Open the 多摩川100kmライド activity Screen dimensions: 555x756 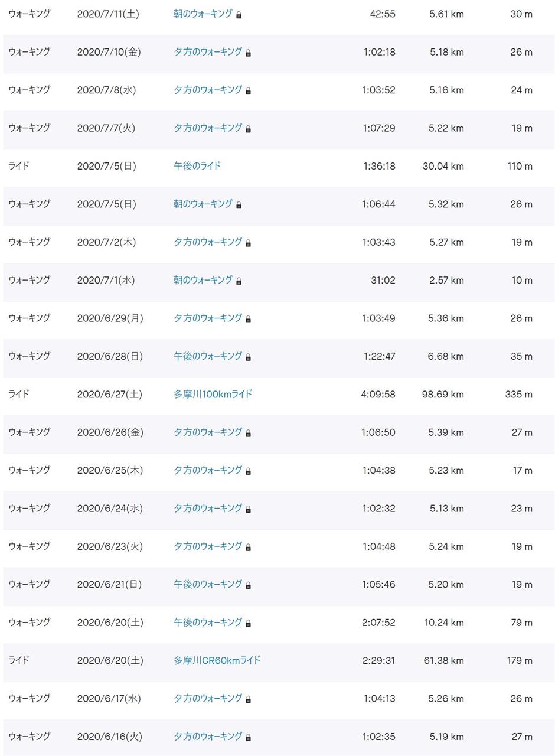click(x=213, y=394)
